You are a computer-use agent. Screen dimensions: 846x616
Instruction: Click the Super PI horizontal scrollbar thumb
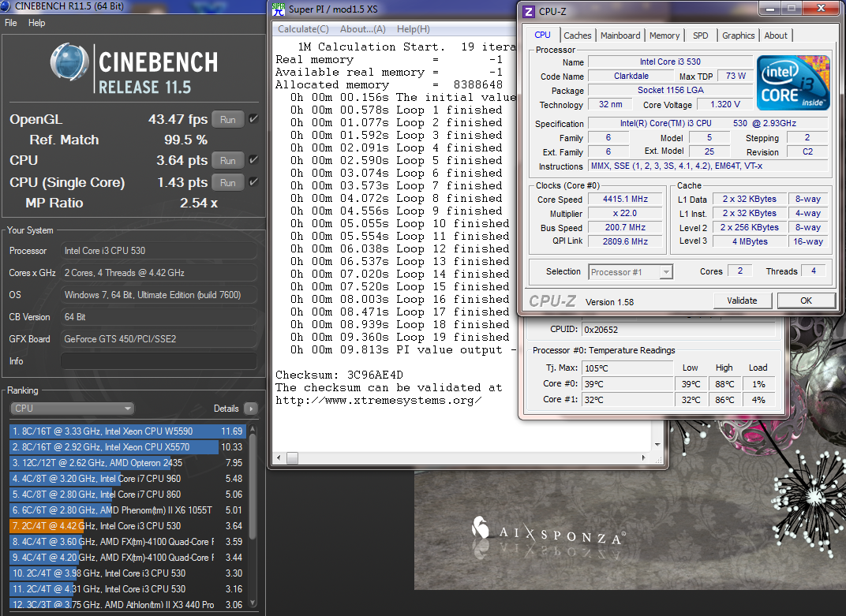[293, 458]
